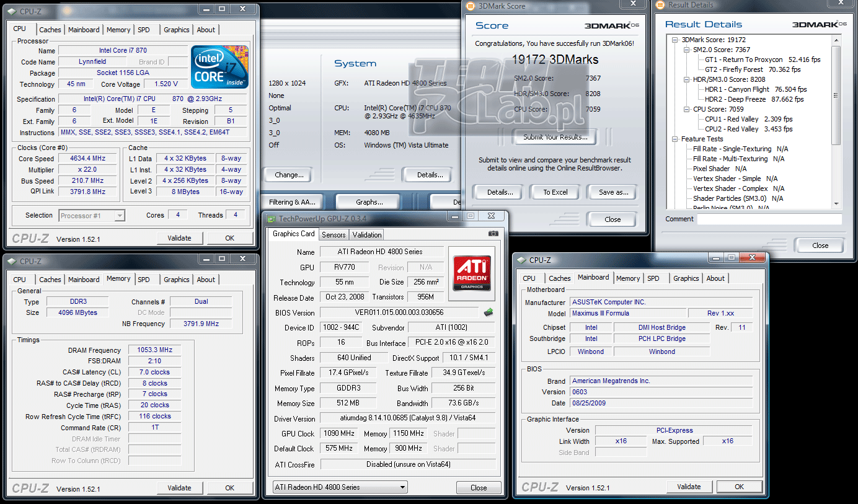This screenshot has width=858, height=504.
Task: Select HDR1 - Canyon Flight result row
Action: tap(756, 89)
